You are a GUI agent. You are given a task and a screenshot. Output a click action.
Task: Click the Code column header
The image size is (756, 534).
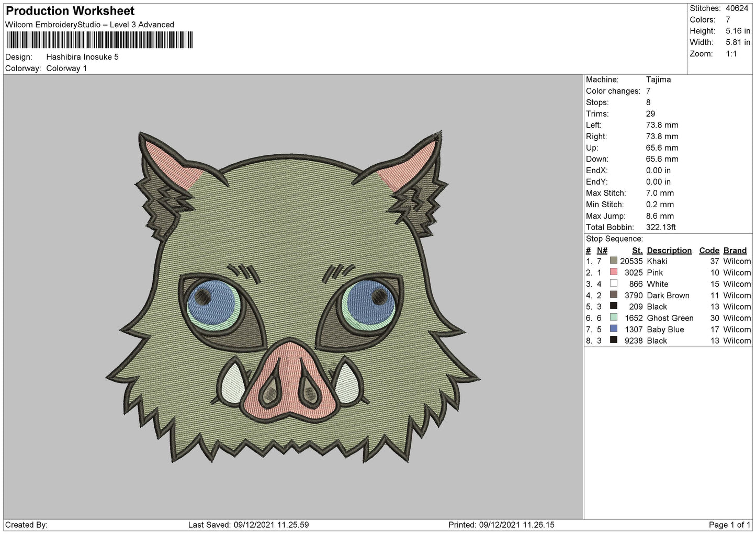[709, 251]
